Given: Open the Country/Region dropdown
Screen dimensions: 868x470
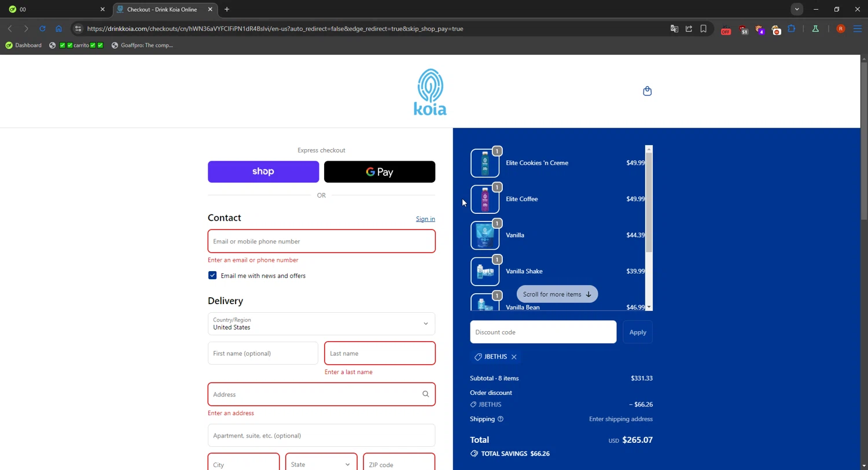Looking at the screenshot, I should point(321,324).
